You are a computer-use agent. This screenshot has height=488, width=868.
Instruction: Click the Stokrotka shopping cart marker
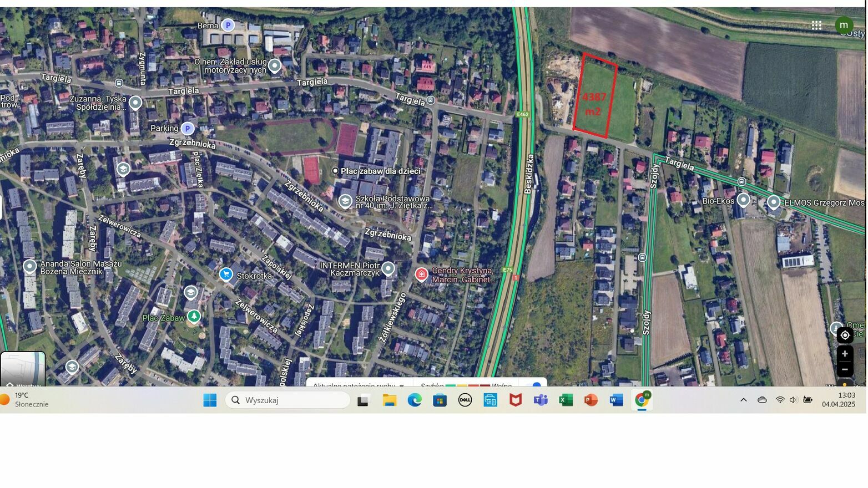225,274
